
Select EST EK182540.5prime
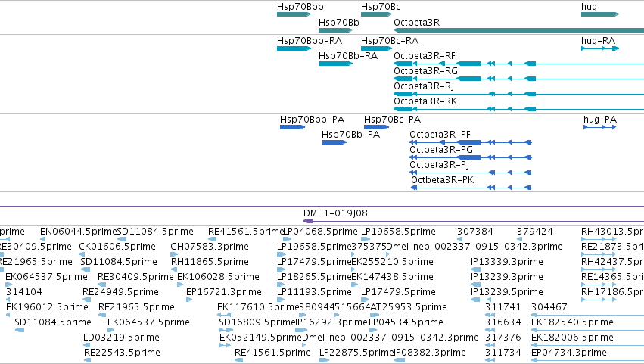coord(587,330)
